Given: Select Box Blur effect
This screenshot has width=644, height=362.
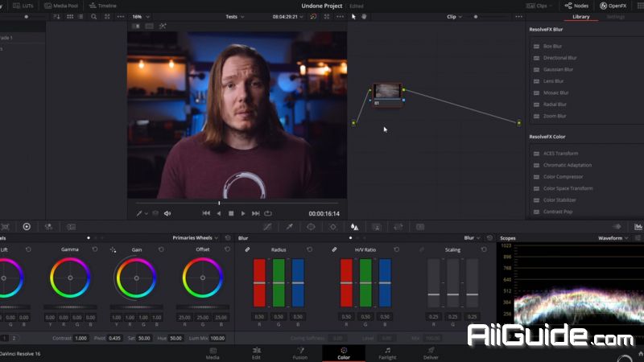Looking at the screenshot, I should pyautogui.click(x=552, y=47).
